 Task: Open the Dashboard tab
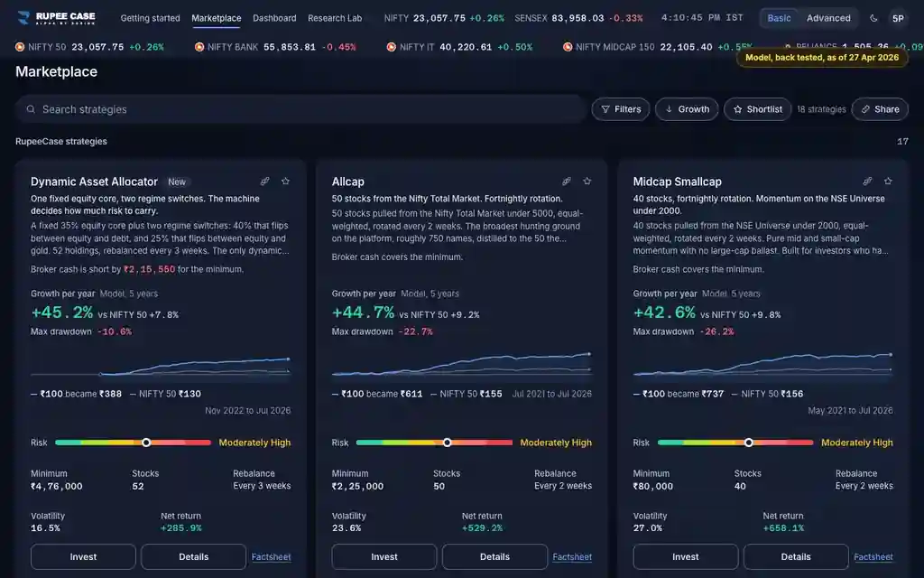pos(274,18)
